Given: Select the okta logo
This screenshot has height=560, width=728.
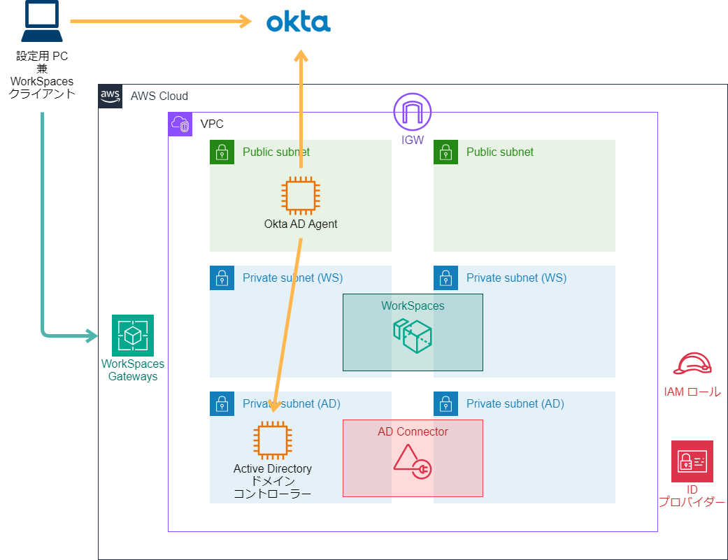Looking at the screenshot, I should tap(299, 22).
